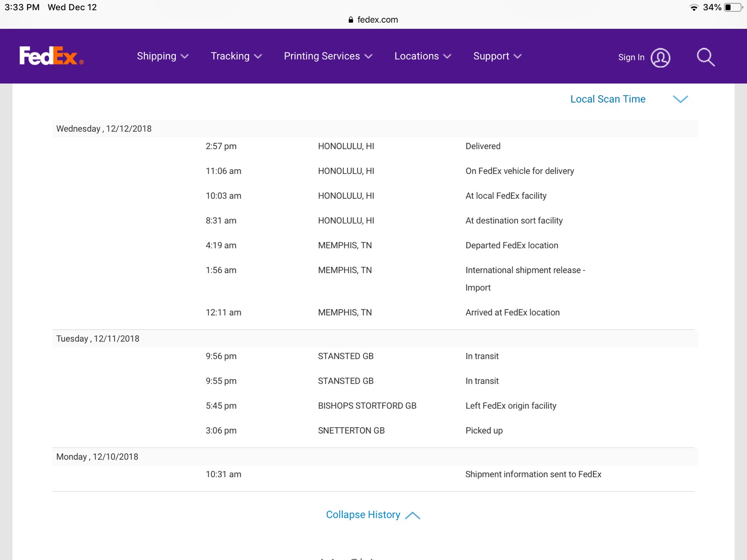Click the 2:57 pm time entry
Viewport: 747px width, 560px height.
[221, 146]
